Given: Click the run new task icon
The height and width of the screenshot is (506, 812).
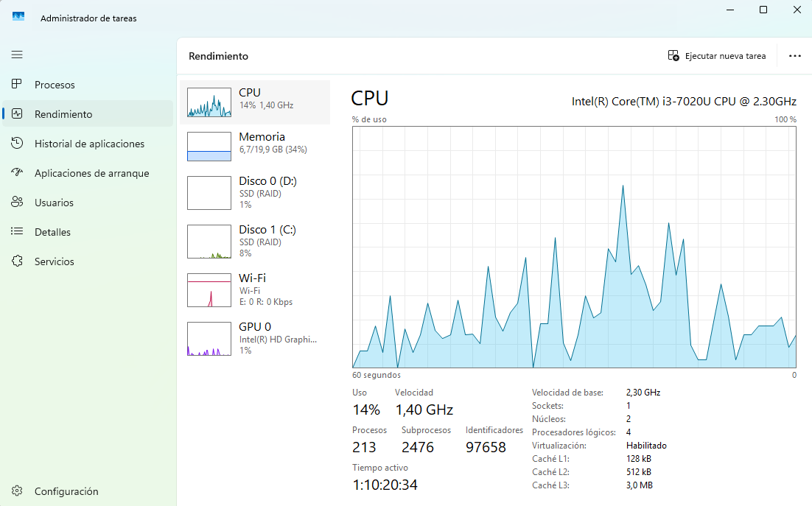Looking at the screenshot, I should pyautogui.click(x=673, y=55).
